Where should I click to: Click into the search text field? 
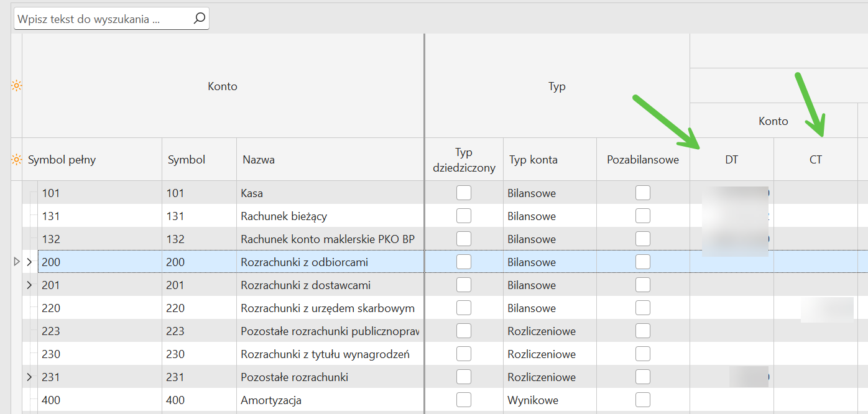pyautogui.click(x=99, y=19)
